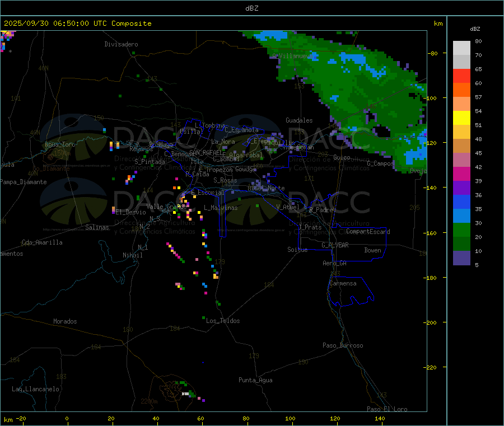Select the 'A_Villanueva' place label
This screenshot has width=504, height=426.
[292, 56]
